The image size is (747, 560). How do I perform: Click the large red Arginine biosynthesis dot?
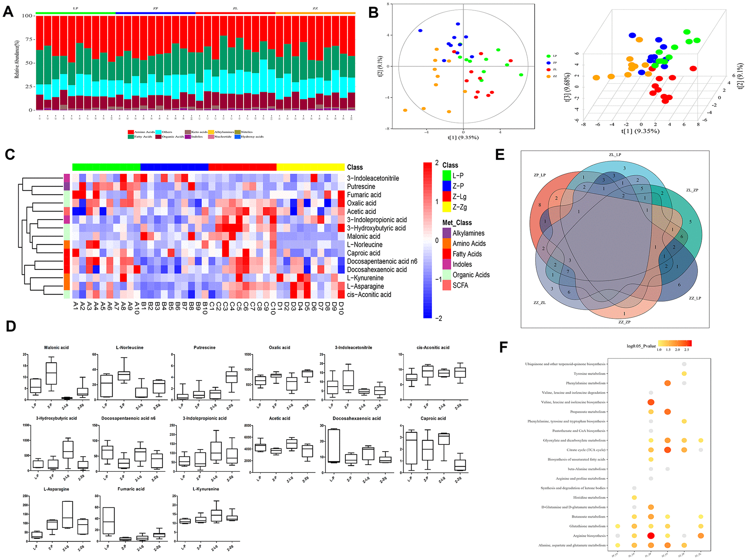[x=651, y=536]
